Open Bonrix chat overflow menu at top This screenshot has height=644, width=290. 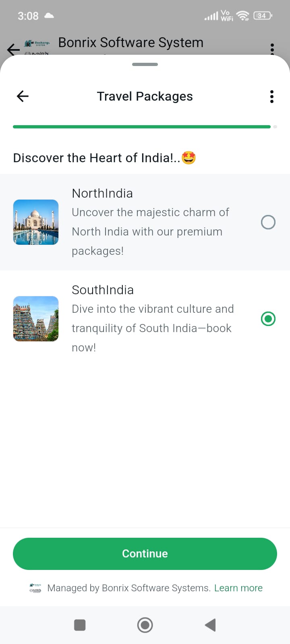[272, 49]
